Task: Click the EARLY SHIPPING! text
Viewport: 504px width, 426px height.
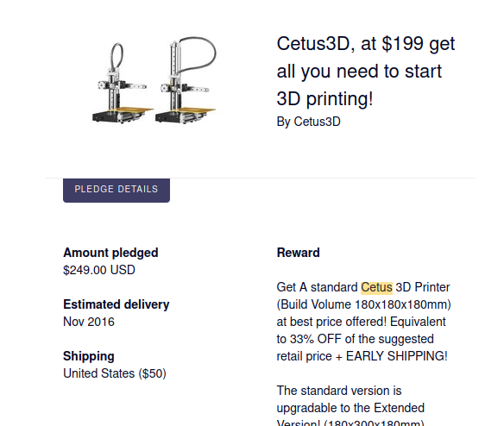Action: tap(397, 356)
